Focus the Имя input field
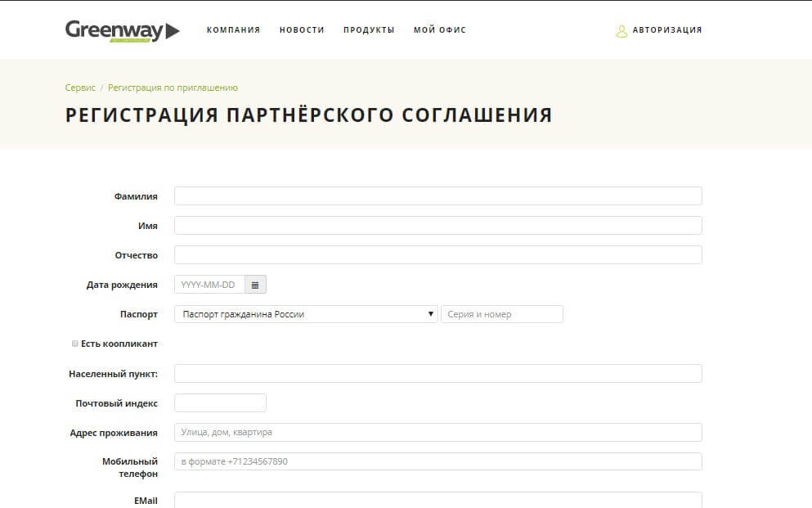This screenshot has width=812, height=508. pyautogui.click(x=438, y=226)
